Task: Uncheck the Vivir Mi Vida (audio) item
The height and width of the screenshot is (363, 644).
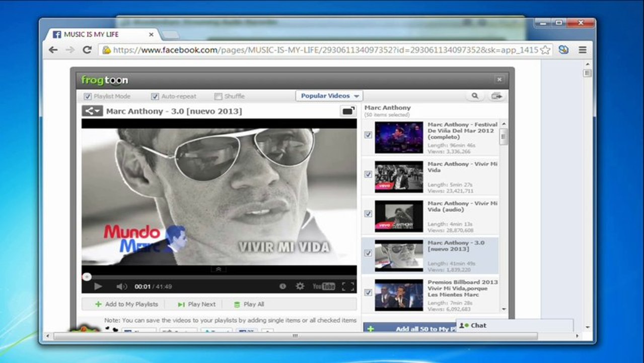Action: [368, 214]
